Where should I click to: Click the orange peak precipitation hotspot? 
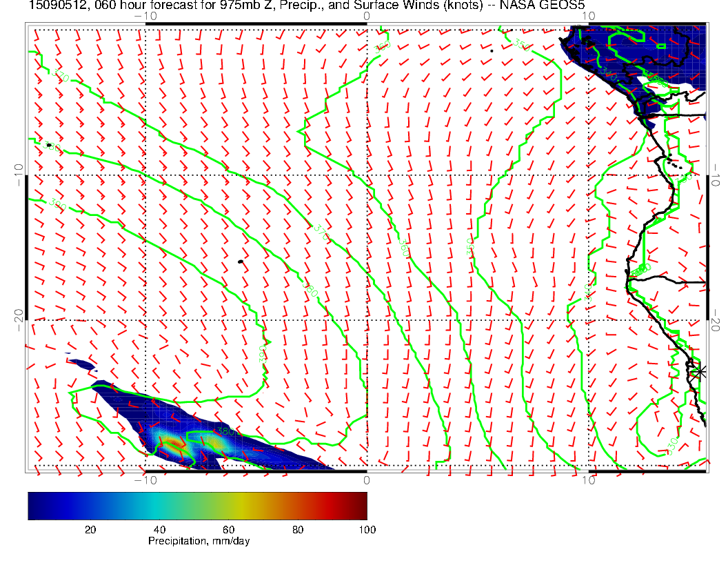171,444
